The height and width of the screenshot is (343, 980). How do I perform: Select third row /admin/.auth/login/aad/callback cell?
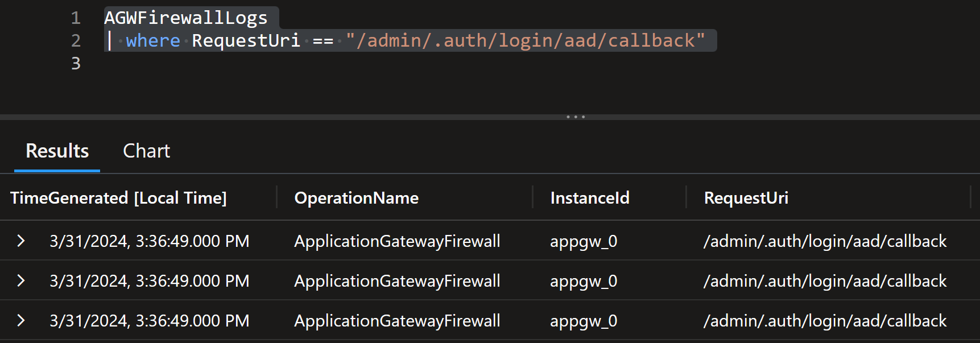click(x=825, y=320)
